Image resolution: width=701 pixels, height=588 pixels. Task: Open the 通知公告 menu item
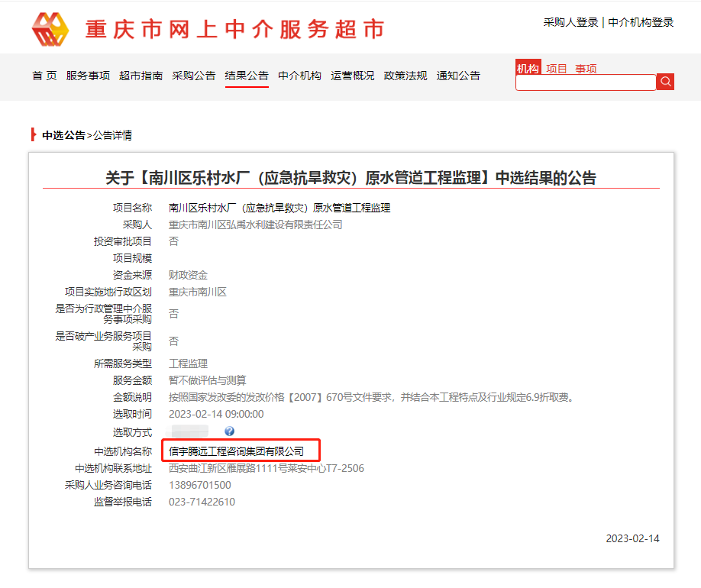(x=458, y=76)
